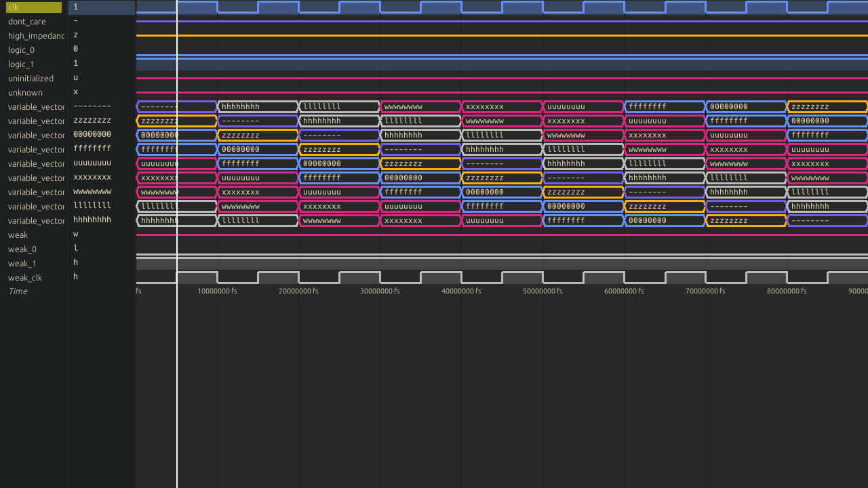Click value 'w' beside the weak signal
Viewport: 868px width, 488px height.
coord(75,235)
